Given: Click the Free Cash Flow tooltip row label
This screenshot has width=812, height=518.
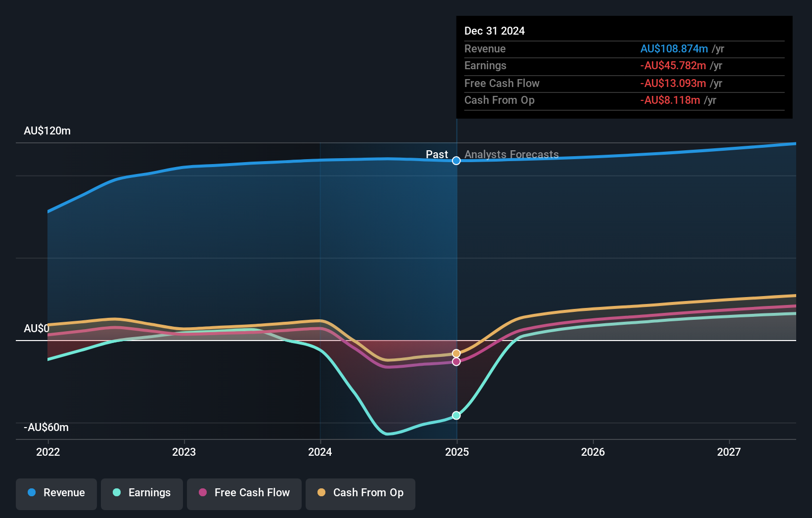Looking at the screenshot, I should coord(502,84).
